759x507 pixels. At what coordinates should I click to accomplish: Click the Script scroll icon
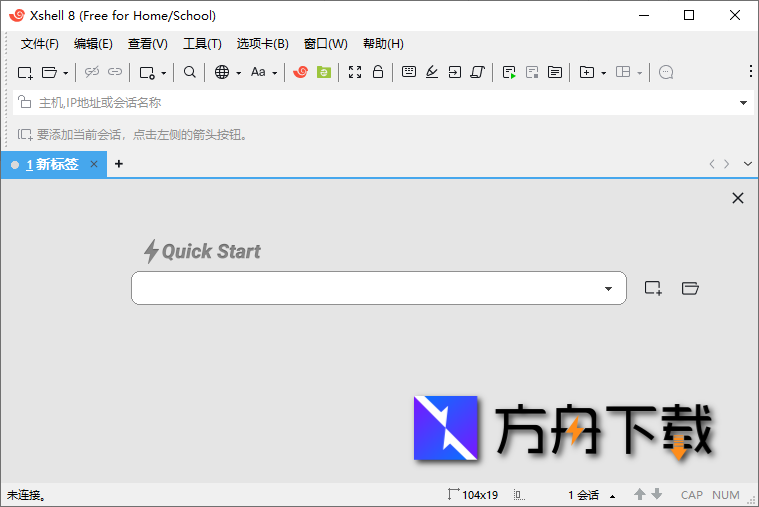[x=477, y=72]
